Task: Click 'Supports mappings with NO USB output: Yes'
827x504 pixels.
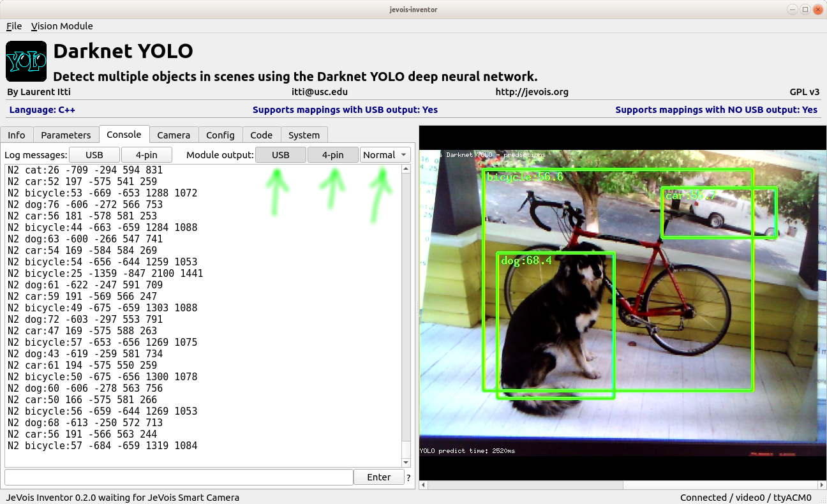Action: (716, 110)
